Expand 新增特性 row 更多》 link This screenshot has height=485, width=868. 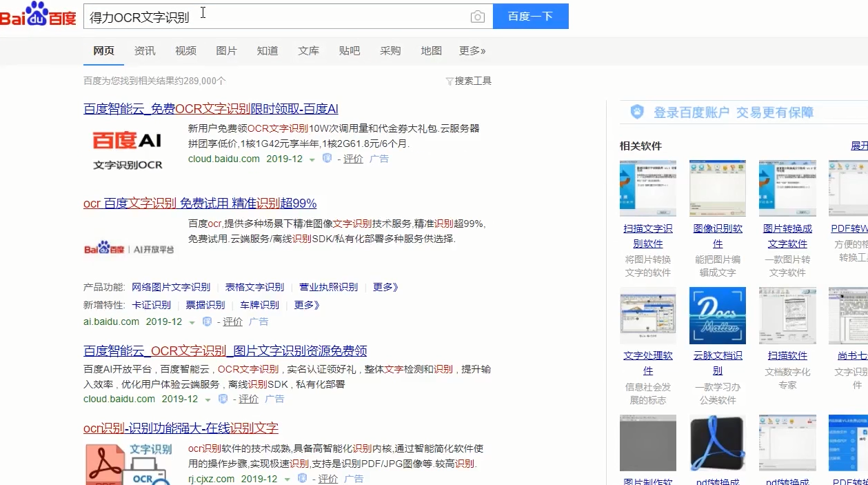(307, 305)
